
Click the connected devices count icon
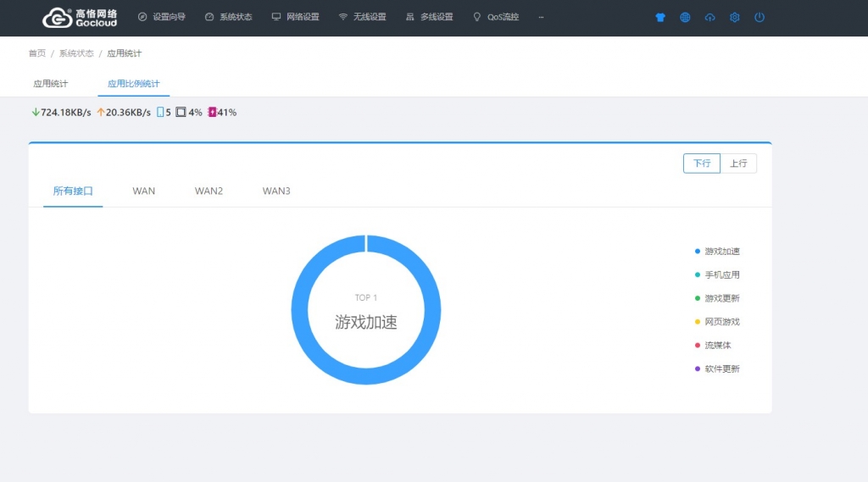160,112
